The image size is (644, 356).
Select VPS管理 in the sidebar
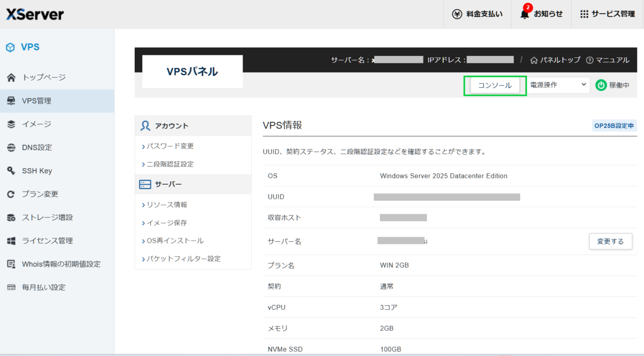click(36, 100)
